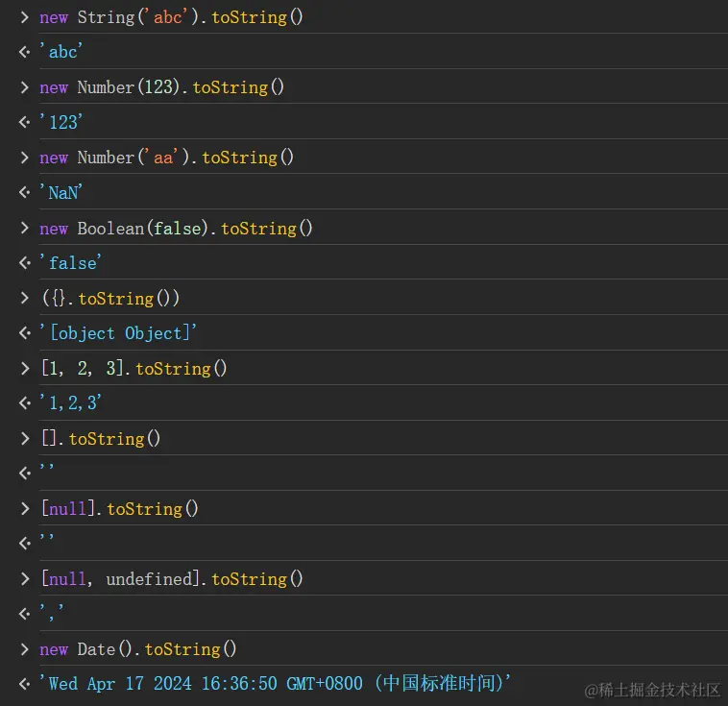The height and width of the screenshot is (706, 728).
Task: Click the prompt chevron before [].toString()
Action: click(x=25, y=439)
